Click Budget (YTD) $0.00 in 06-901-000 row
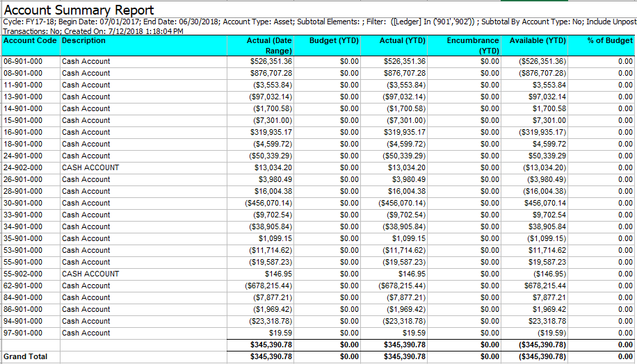 click(349, 61)
